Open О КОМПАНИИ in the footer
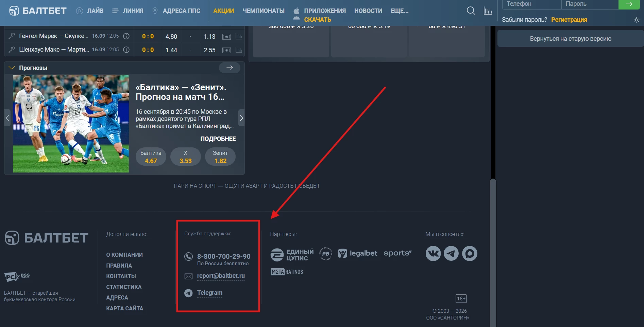 pyautogui.click(x=124, y=255)
